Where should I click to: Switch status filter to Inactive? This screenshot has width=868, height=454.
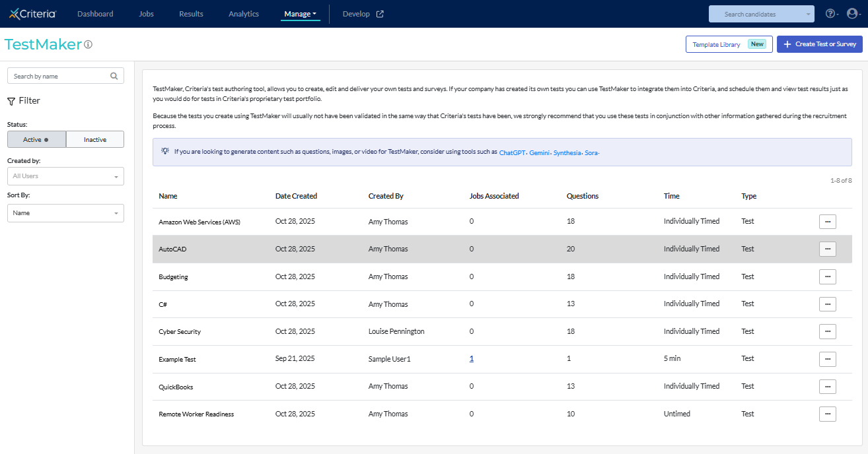click(x=95, y=139)
